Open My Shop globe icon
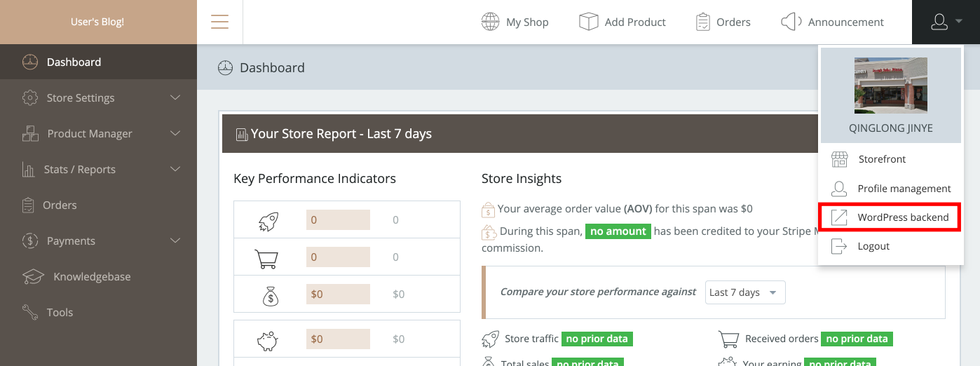This screenshot has width=980, height=366. point(490,22)
